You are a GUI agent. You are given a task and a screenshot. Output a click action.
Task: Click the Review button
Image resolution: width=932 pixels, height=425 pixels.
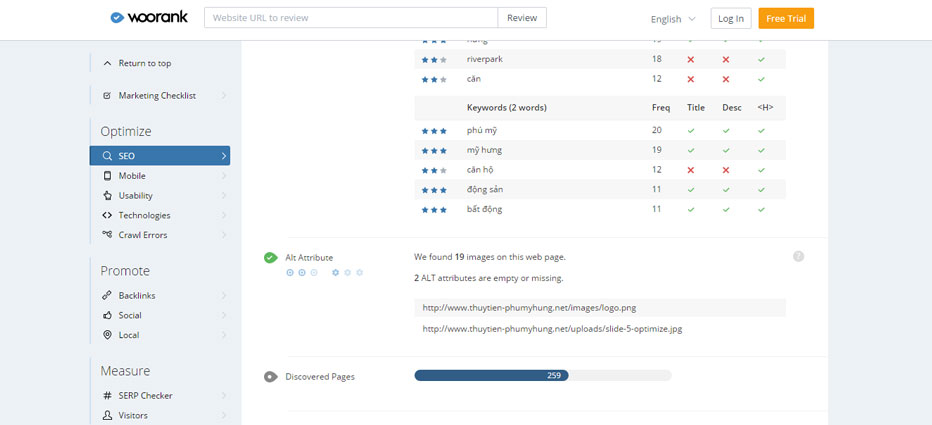[x=522, y=18]
